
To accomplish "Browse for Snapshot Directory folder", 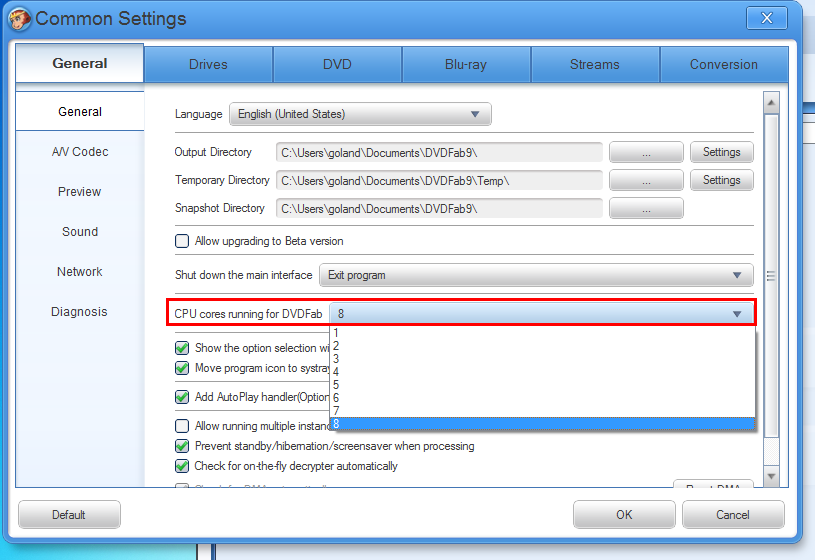I will [x=646, y=209].
